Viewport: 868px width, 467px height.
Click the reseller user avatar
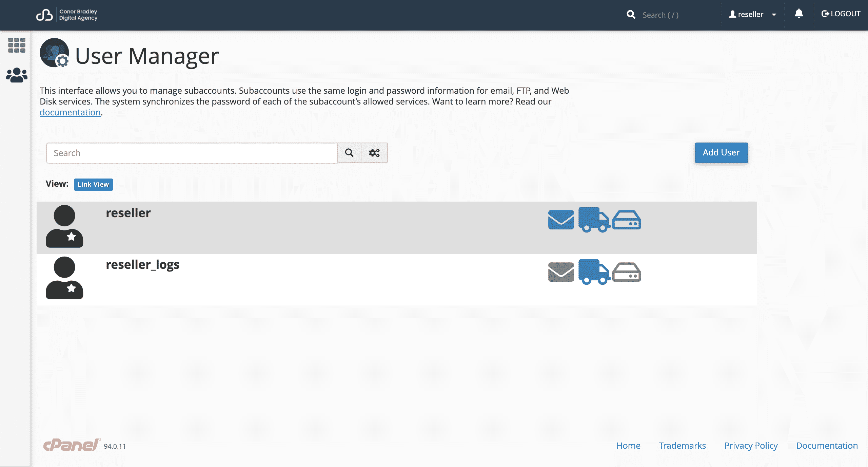coord(64,226)
